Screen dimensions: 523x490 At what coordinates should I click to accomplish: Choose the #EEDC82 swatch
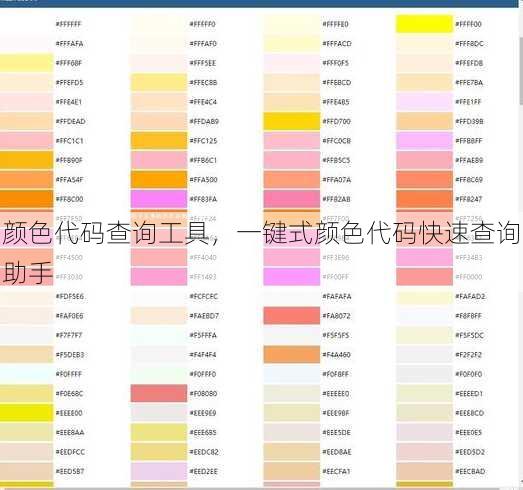click(159, 452)
